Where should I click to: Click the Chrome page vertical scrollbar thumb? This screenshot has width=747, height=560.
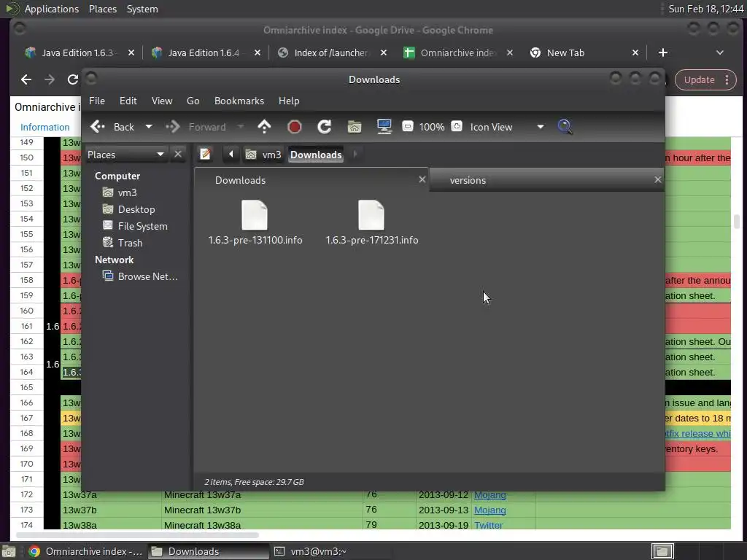(x=737, y=222)
